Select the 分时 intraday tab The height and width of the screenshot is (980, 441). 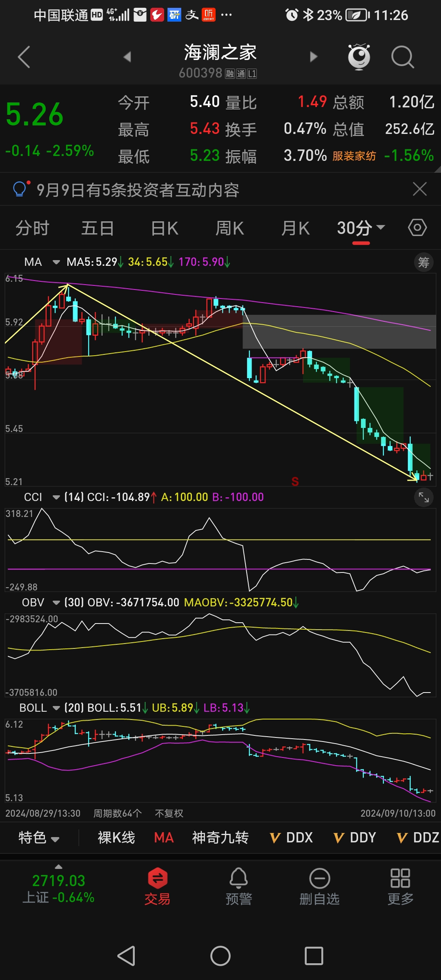[32, 228]
